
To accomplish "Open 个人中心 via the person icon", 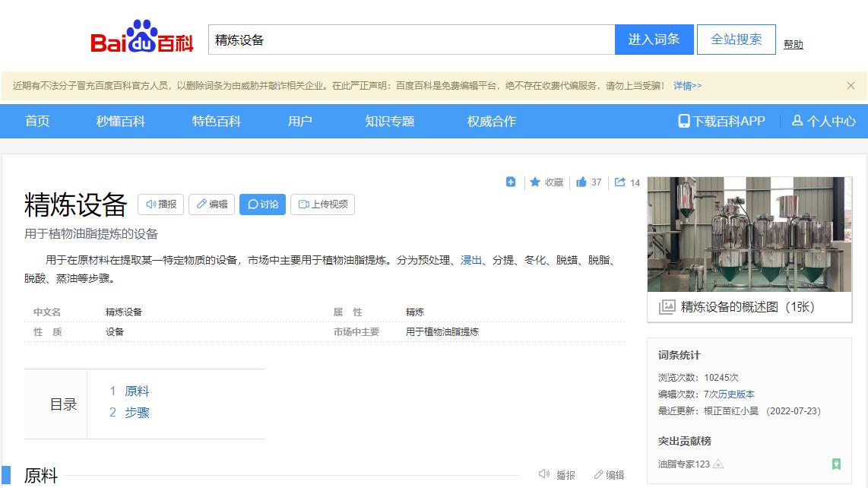I will (825, 121).
